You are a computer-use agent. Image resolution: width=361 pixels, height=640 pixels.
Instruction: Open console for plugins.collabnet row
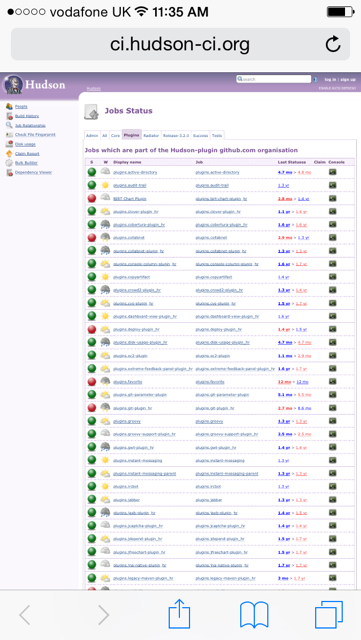pyautogui.click(x=332, y=238)
